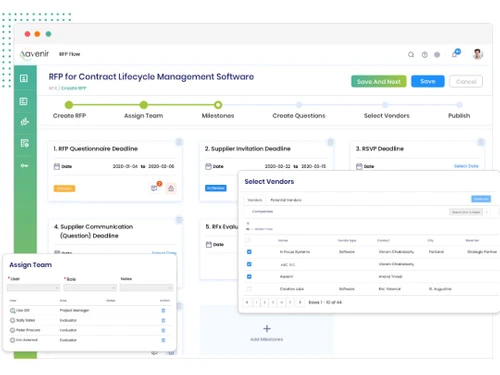Click Create RFP breadcrumb link
The image size is (500, 375).
click(74, 88)
